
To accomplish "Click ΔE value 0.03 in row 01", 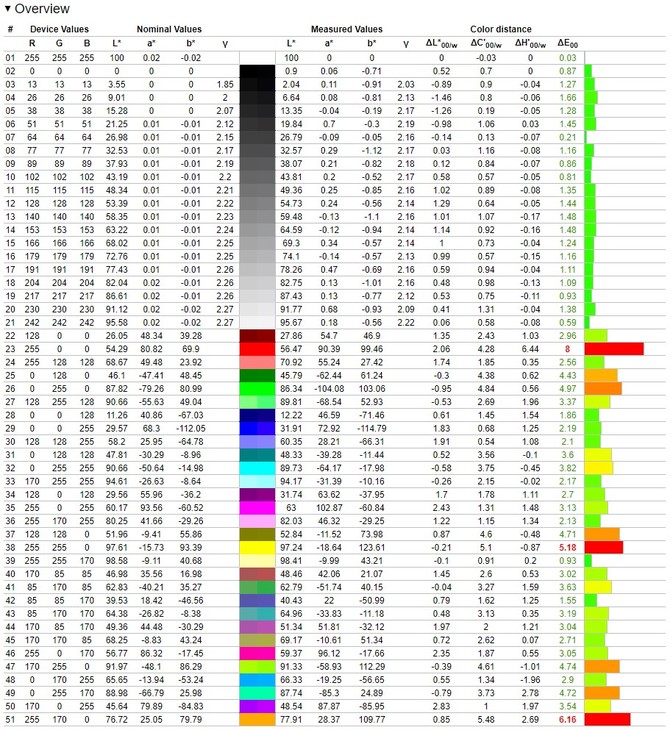I will [568, 58].
